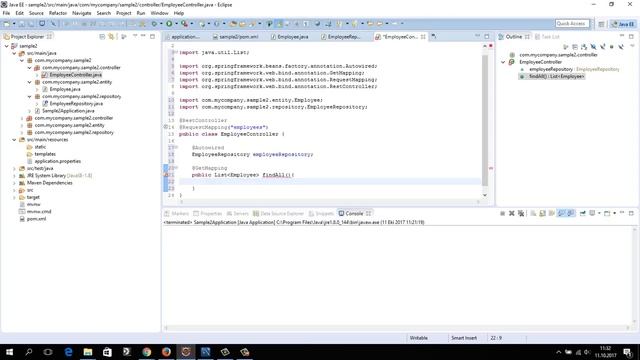The width and height of the screenshot is (640, 360).
Task: Open the Open Console dropdown arrow
Action: [614, 213]
